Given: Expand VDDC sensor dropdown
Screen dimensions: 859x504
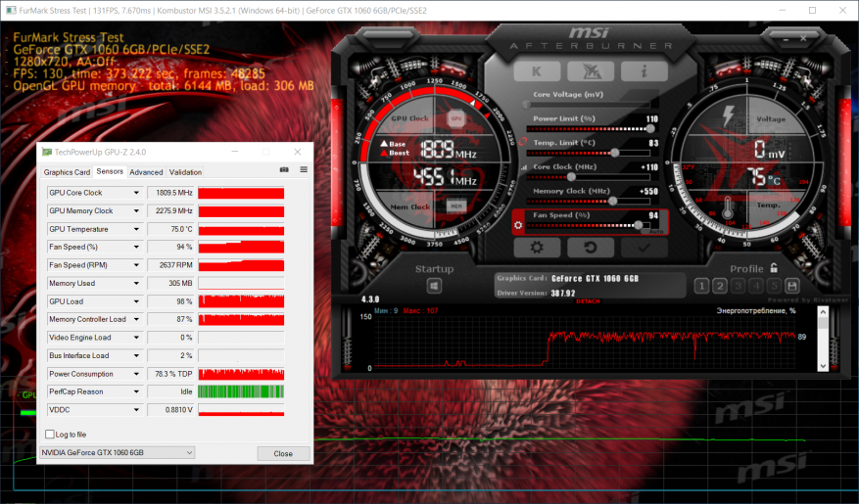Looking at the screenshot, I should (136, 409).
